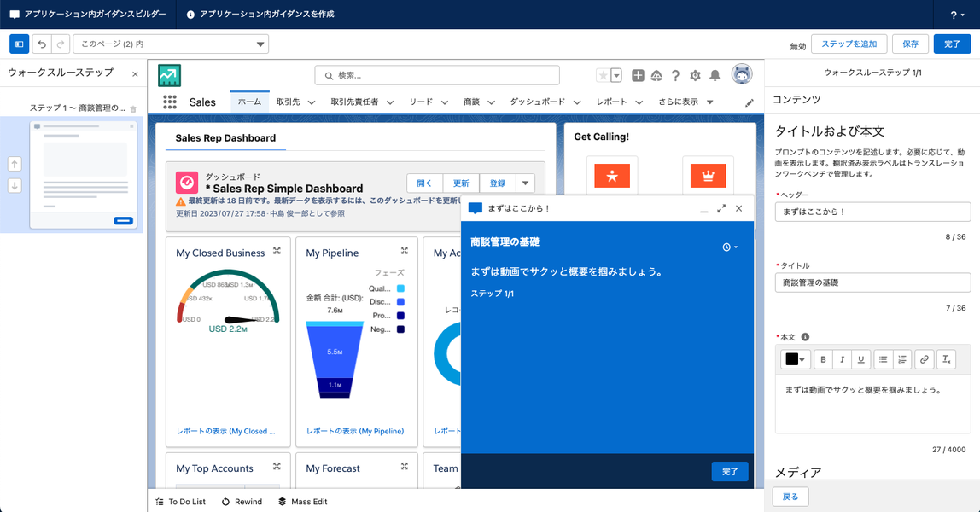The image size is (980, 512).
Task: Open the notifications bell
Action: (x=715, y=76)
